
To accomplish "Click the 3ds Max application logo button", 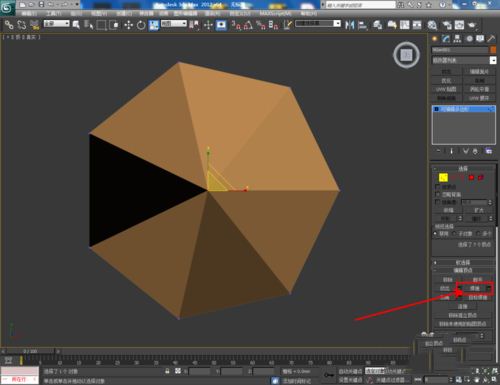I will [7, 8].
